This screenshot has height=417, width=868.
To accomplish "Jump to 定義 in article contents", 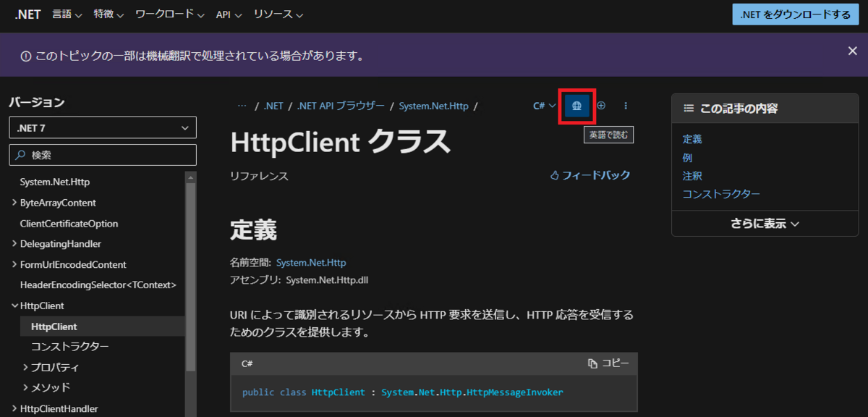I will pyautogui.click(x=692, y=139).
